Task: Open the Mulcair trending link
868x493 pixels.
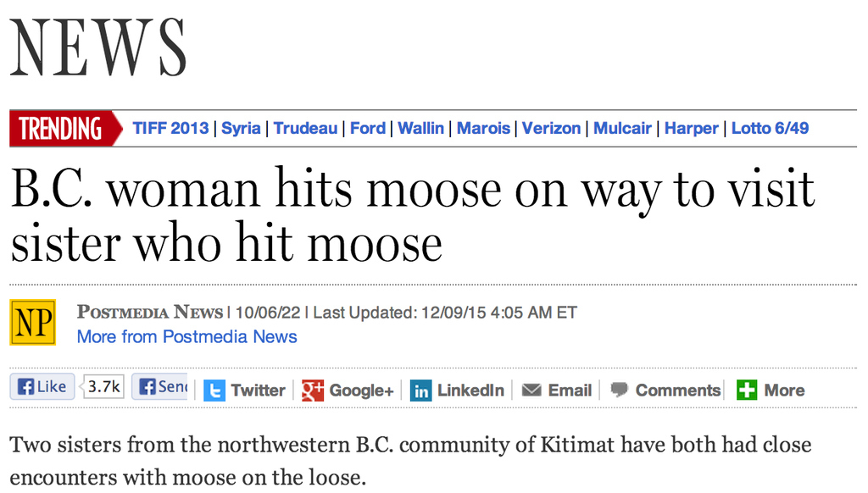Action: click(622, 129)
